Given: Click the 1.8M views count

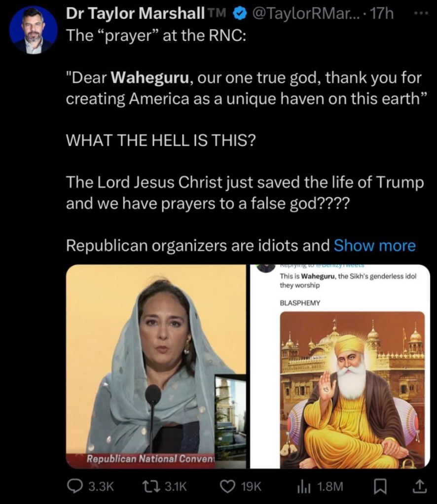Looking at the screenshot, I should click(x=330, y=486).
